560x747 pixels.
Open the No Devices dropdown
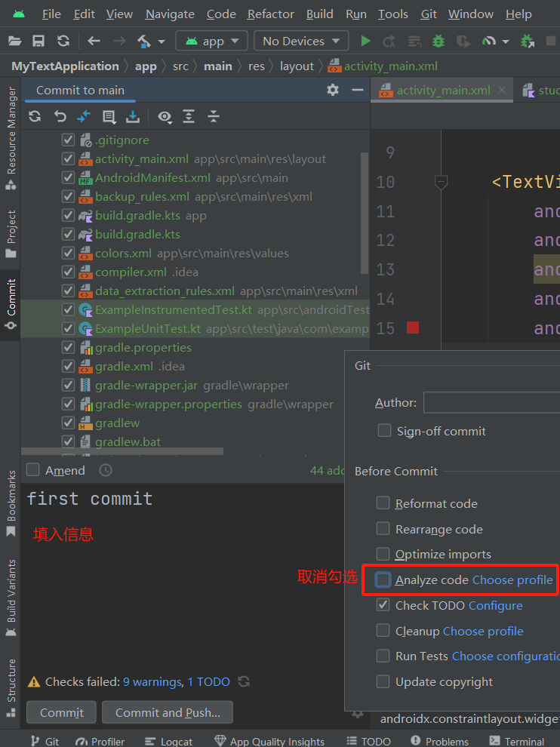point(301,41)
